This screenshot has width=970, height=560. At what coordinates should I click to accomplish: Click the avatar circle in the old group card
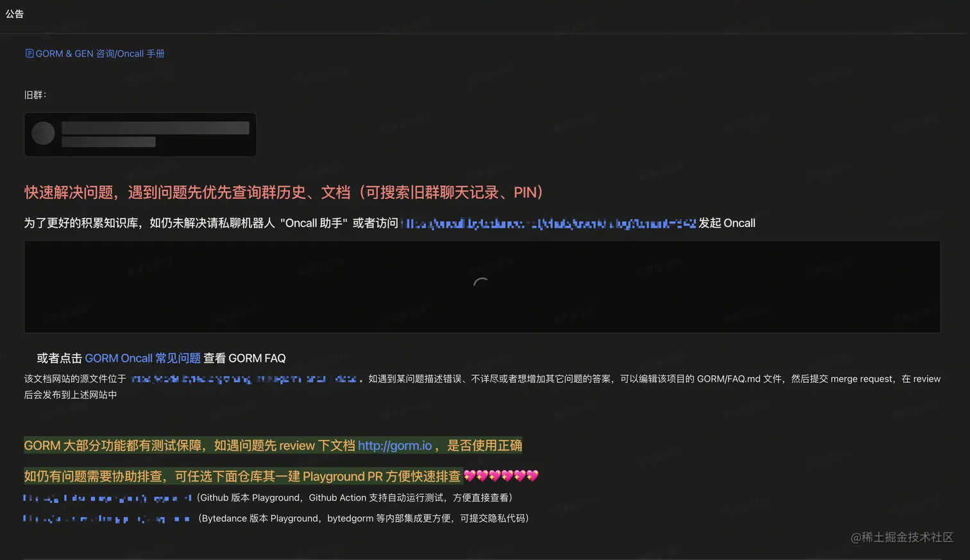coord(44,133)
